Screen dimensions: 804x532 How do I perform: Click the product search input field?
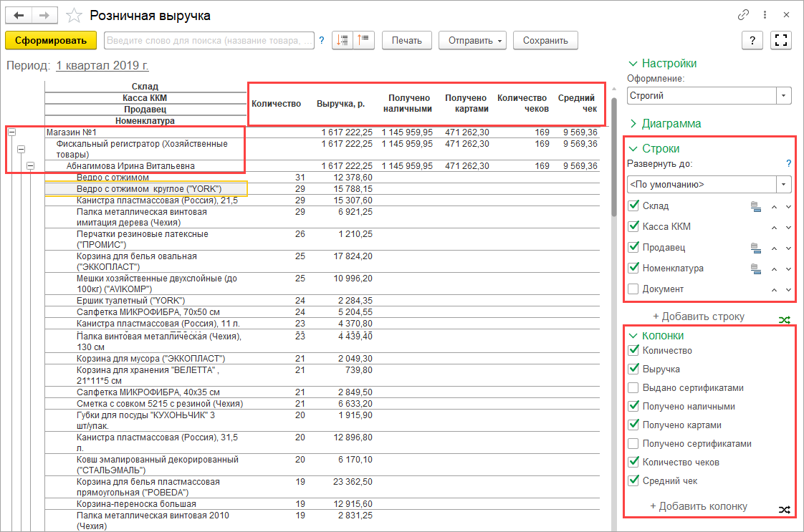(209, 41)
